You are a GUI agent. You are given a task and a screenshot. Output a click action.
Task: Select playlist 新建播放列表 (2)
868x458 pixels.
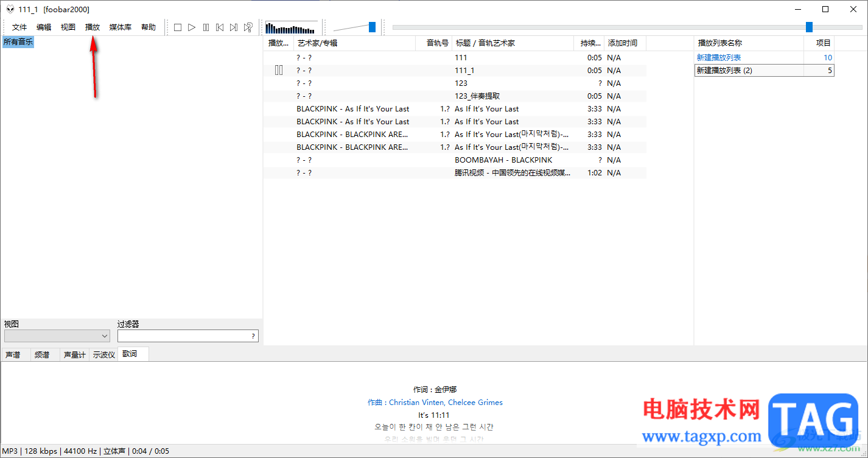764,70
